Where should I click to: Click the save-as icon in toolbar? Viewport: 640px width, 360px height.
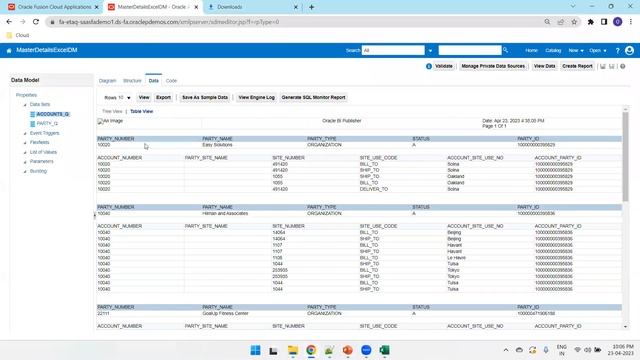pyautogui.click(x=611, y=66)
